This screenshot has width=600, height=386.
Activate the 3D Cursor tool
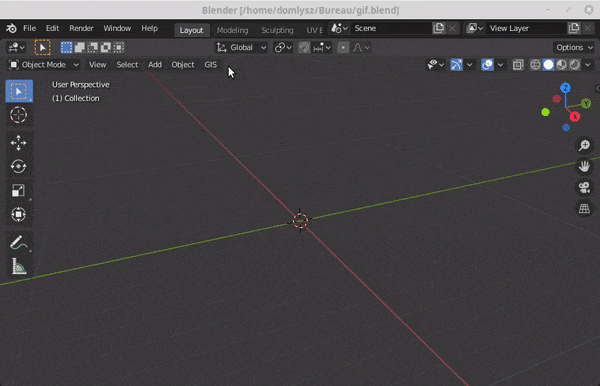[19, 115]
